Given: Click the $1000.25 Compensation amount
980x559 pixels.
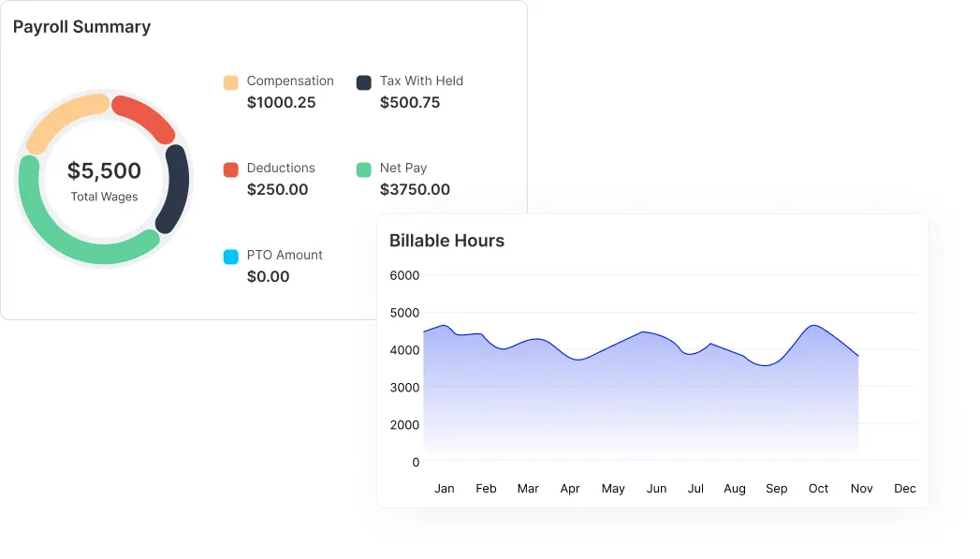Looking at the screenshot, I should pos(281,102).
